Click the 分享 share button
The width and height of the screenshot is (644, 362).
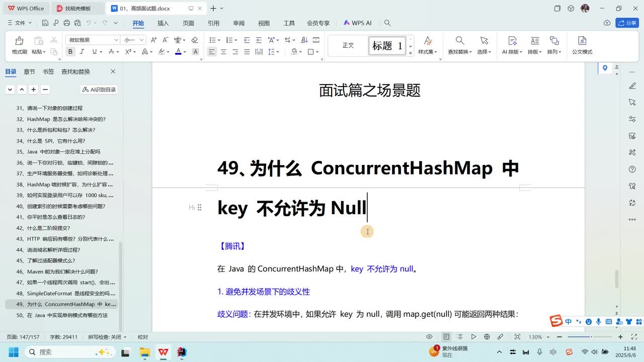(x=627, y=23)
